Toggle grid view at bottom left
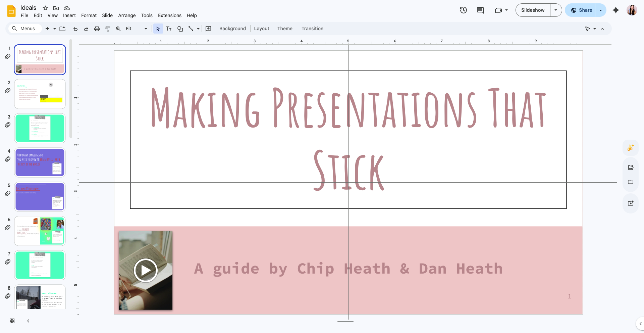The image size is (644, 333). (12, 321)
